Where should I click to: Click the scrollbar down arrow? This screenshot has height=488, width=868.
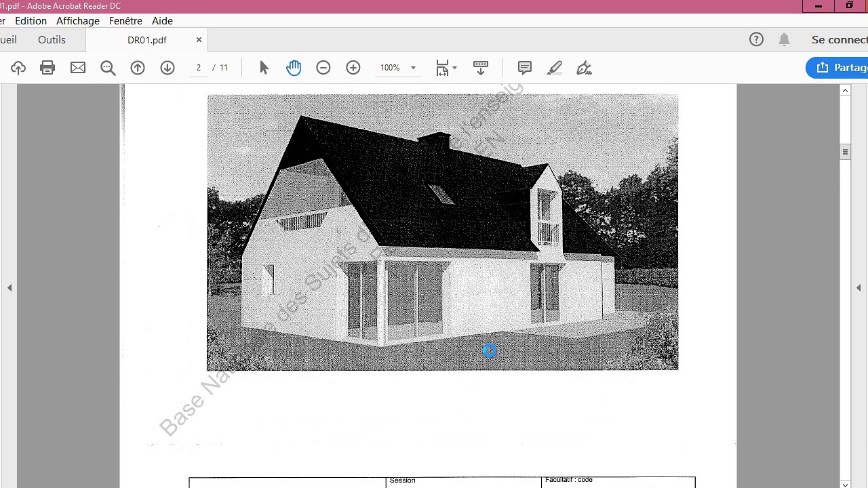click(845, 483)
